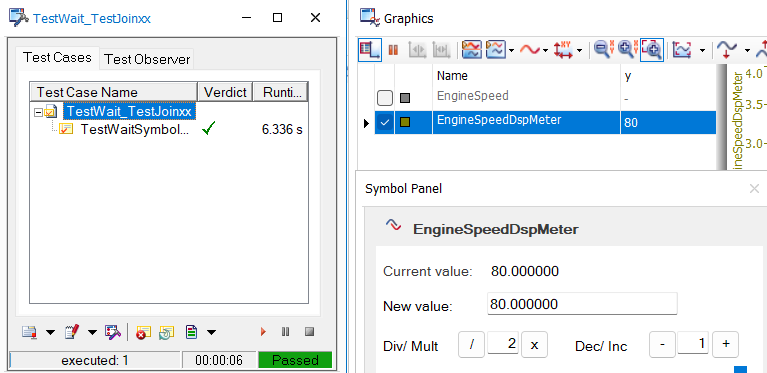Click the signal marker down-arrow curve icon
The height and width of the screenshot is (373, 767).
point(726,50)
